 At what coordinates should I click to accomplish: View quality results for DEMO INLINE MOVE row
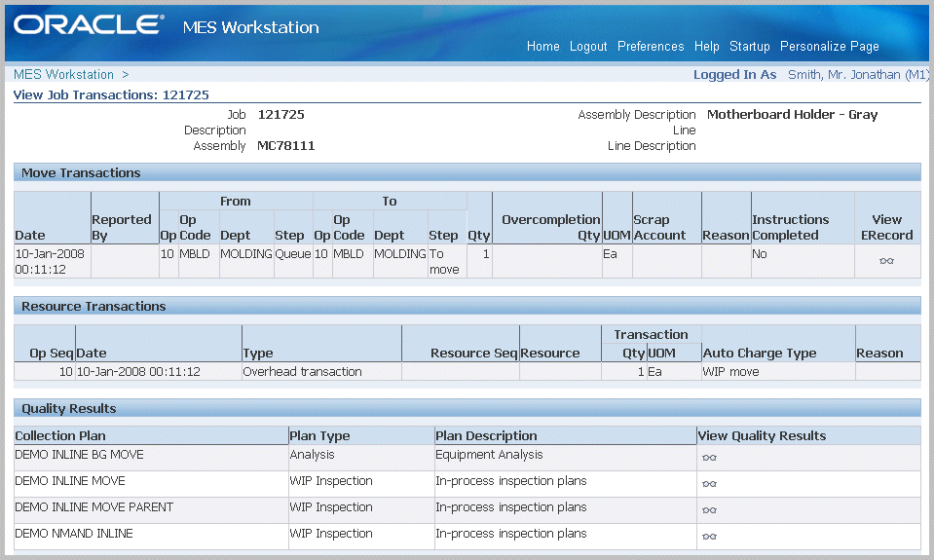tap(709, 484)
